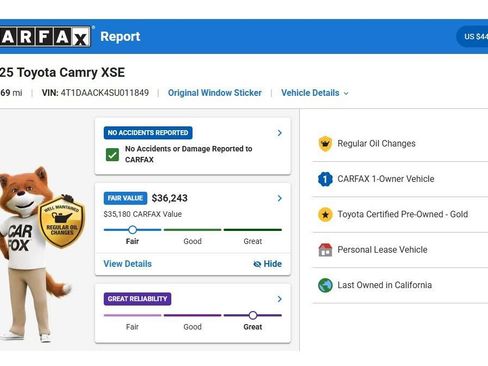This screenshot has height=366, width=488.
Task: Click the reliability slider handle at Great
Action: [253, 315]
